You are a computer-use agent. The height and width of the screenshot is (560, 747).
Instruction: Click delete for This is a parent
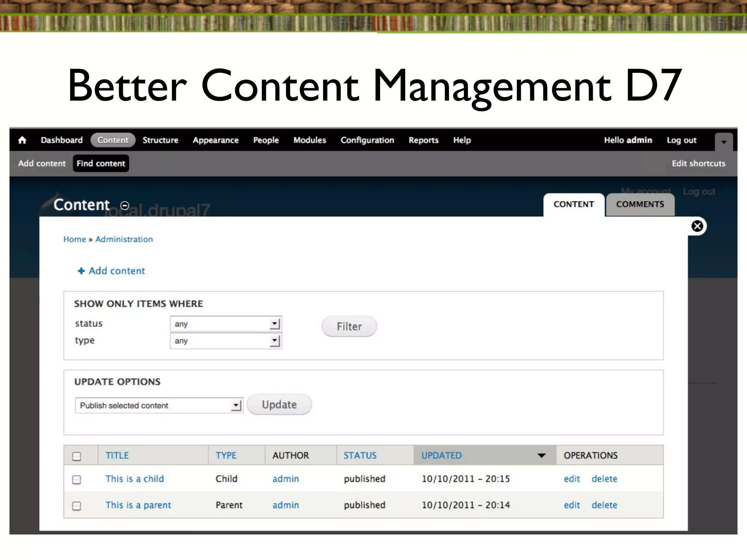coord(604,505)
